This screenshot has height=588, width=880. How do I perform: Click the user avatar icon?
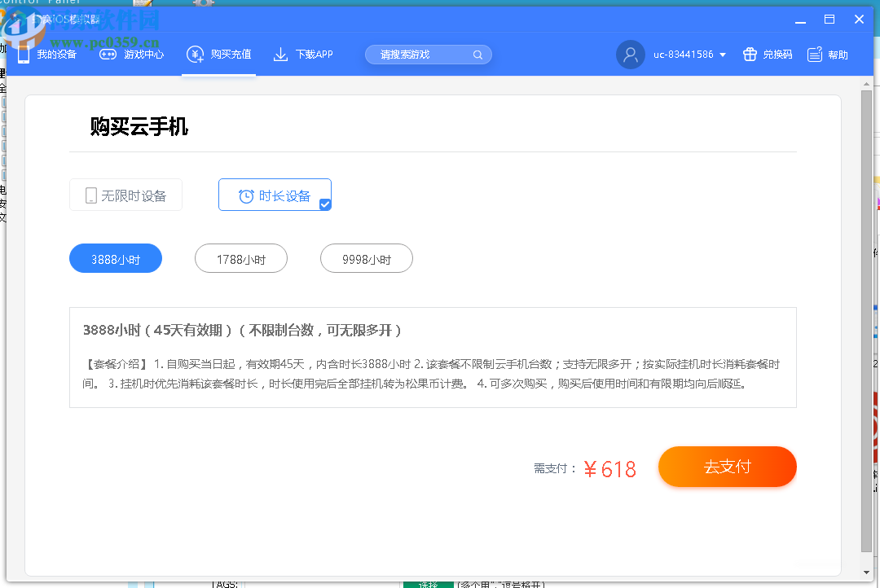(x=630, y=54)
